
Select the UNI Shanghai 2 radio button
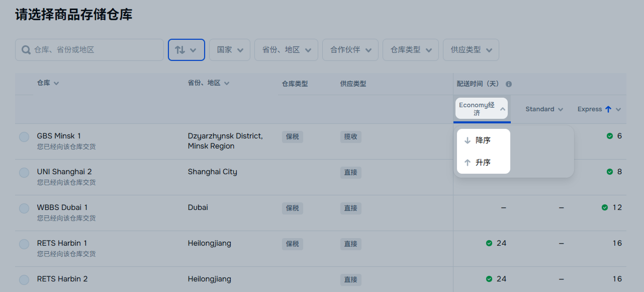tap(24, 173)
